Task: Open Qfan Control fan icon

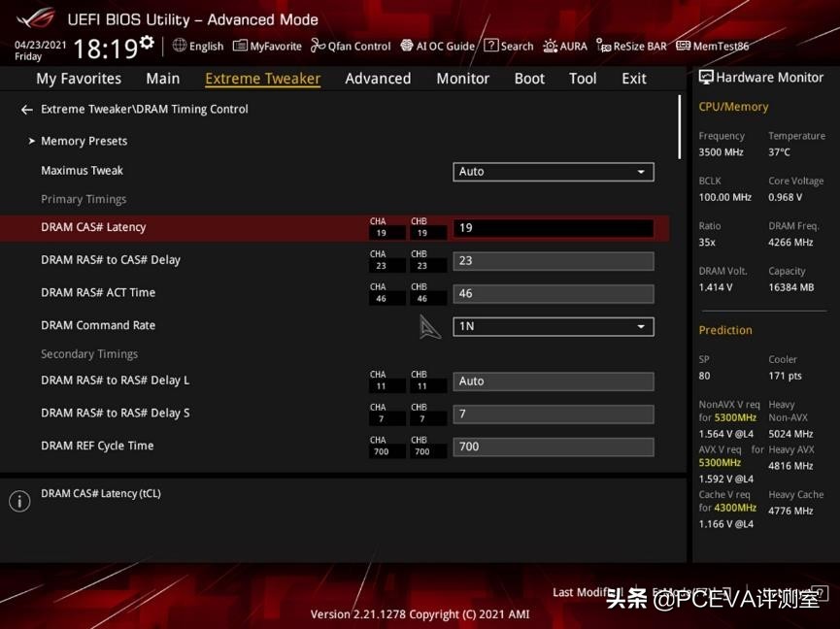Action: pyautogui.click(x=319, y=46)
